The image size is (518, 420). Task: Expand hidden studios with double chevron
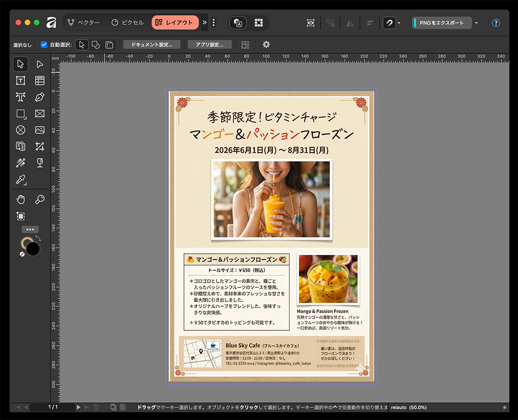(x=204, y=23)
